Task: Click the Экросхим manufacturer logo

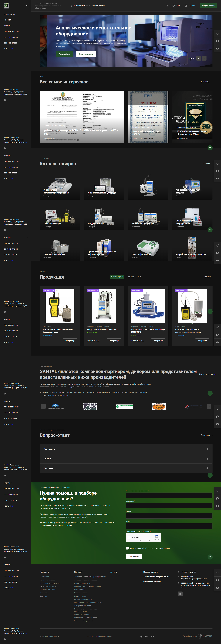Action: tap(124, 407)
